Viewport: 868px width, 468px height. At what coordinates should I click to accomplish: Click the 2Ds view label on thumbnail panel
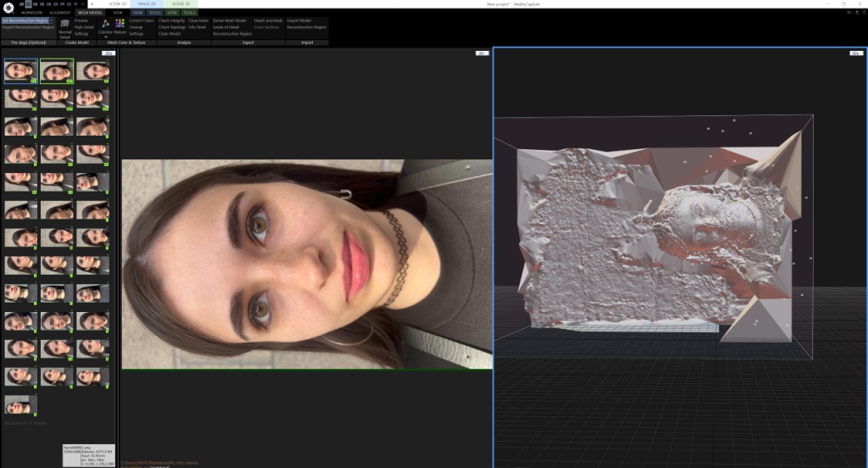tap(108, 53)
